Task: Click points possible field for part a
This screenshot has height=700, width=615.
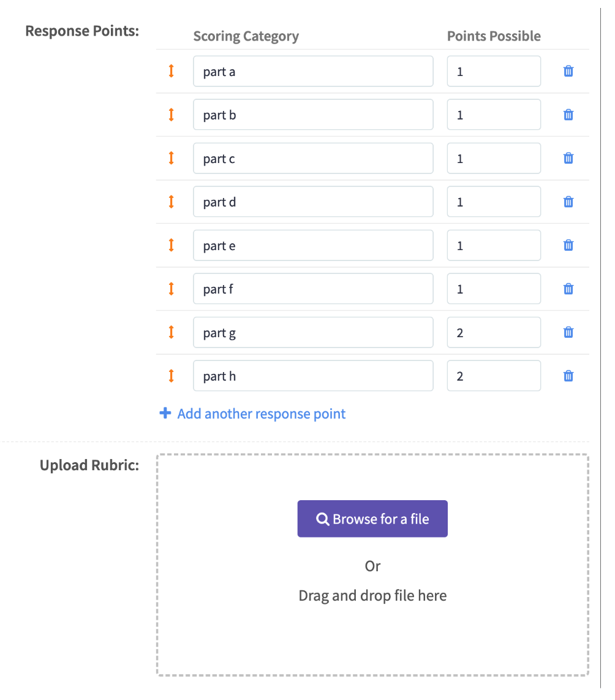Action: [494, 71]
